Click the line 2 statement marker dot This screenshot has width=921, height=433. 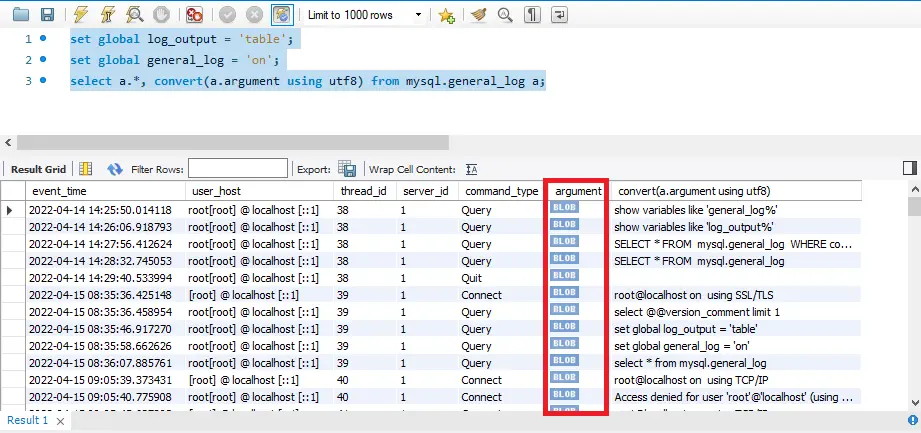[x=42, y=59]
